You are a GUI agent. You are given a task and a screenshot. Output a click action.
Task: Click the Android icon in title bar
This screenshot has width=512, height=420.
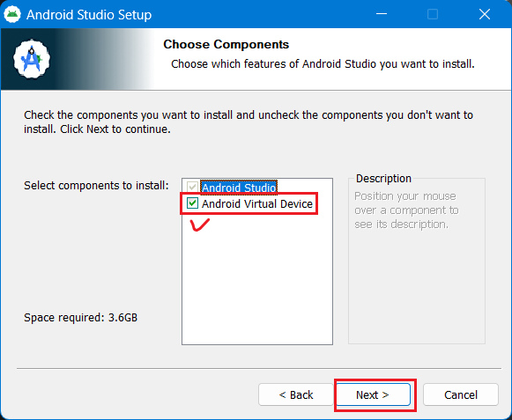point(12,14)
